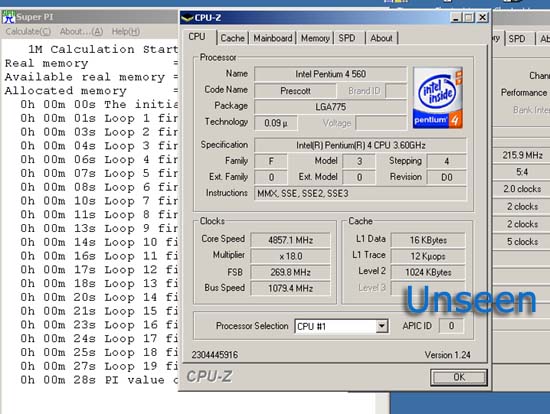550x414 pixels.
Task: Minimize the CPU-Z window
Action: pyautogui.click(x=456, y=17)
